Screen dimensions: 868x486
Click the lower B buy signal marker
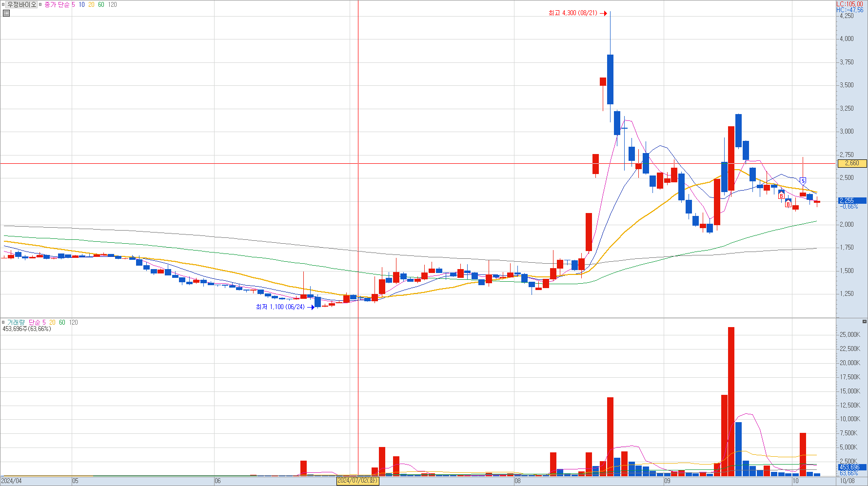(x=788, y=204)
